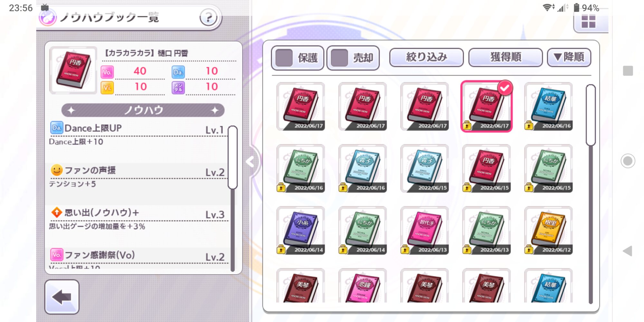The image size is (644, 322).
Task: Tap the Dance上限UP skill entry
Action: [137, 135]
